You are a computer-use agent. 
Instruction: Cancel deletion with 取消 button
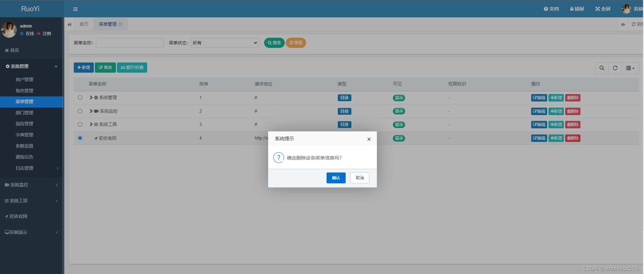tap(360, 178)
